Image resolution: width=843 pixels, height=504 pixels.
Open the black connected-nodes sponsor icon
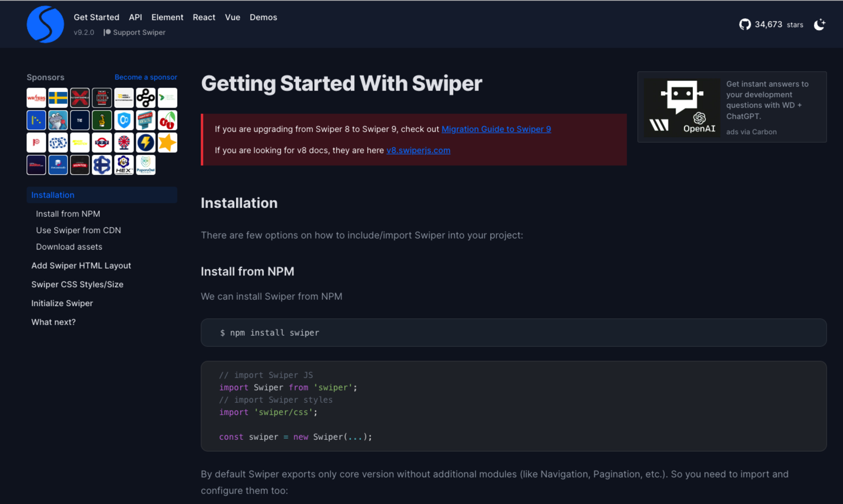click(146, 98)
